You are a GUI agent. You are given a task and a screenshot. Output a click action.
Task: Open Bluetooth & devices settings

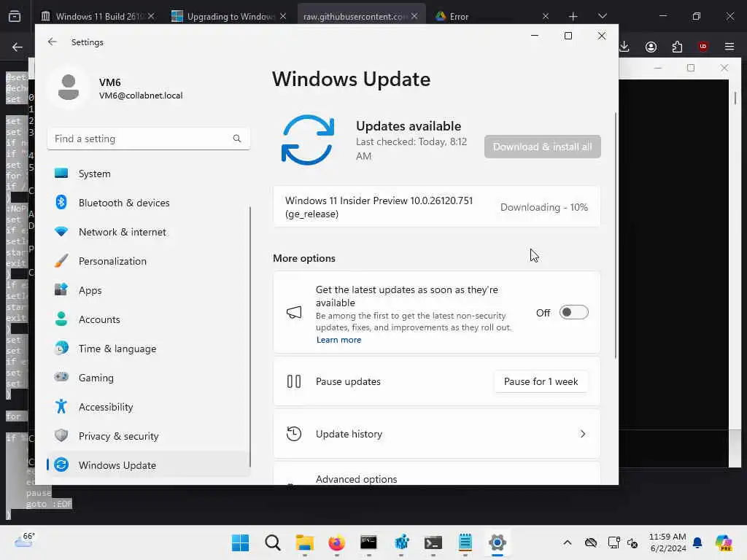click(149, 203)
